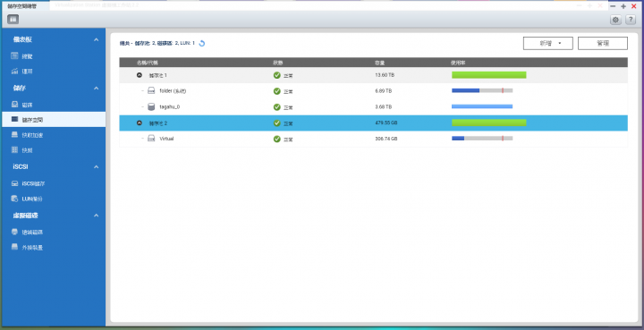
Task: Maximize the Storage Manager window with plus button
Action: pos(623,6)
